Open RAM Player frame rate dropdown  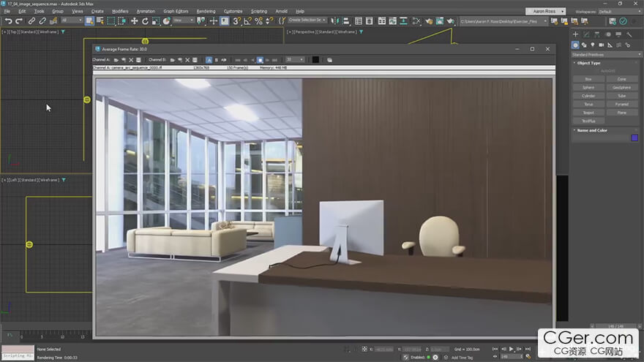click(295, 60)
